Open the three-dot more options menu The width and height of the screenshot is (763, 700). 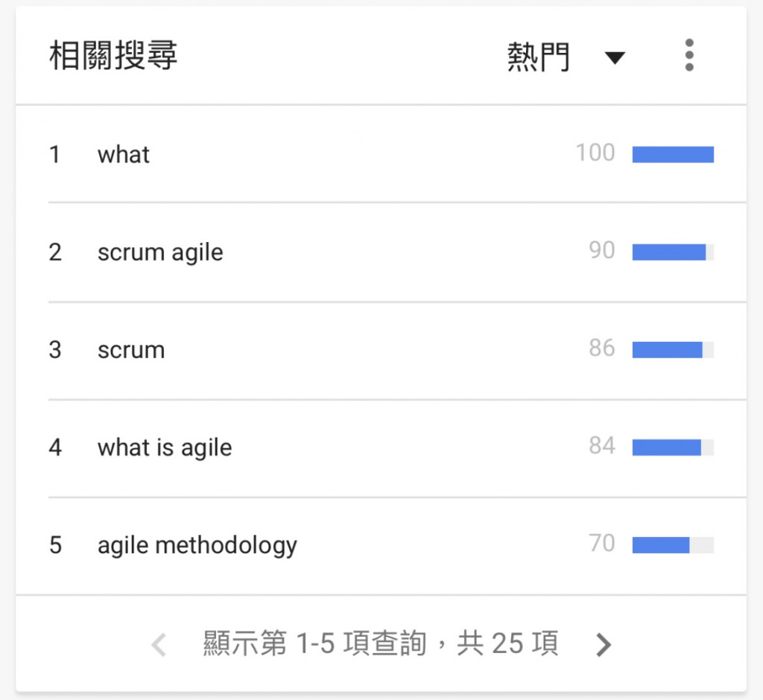[689, 55]
